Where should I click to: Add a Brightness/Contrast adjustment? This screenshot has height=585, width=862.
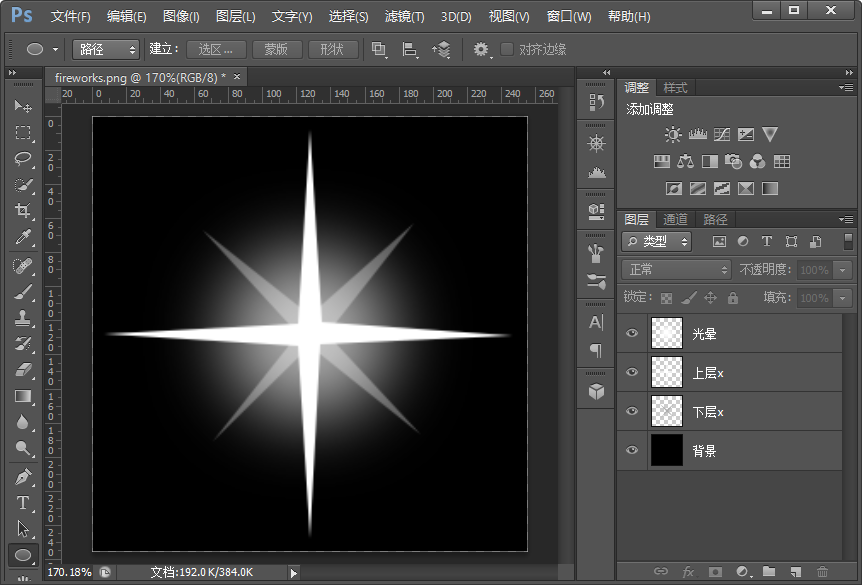coord(672,134)
